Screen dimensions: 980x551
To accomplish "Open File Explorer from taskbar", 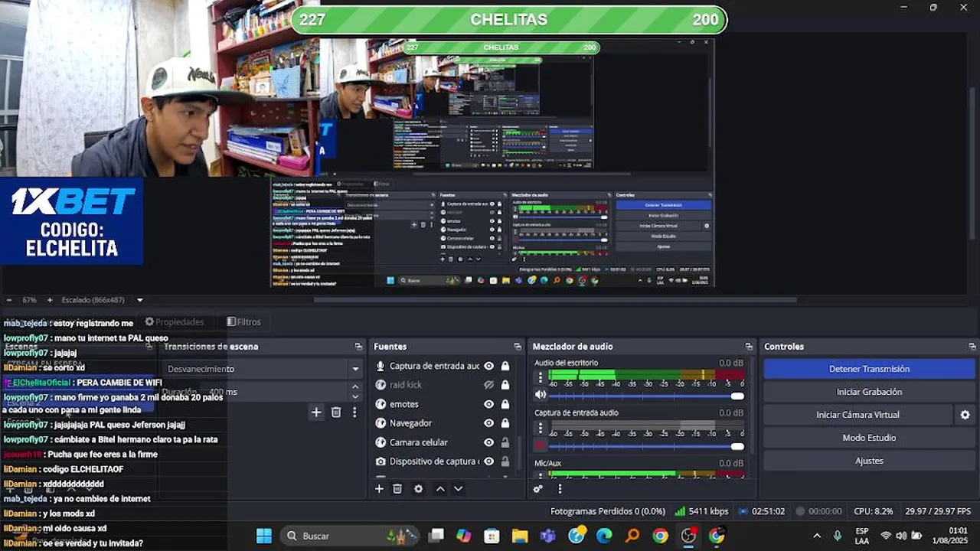I will pos(520,536).
